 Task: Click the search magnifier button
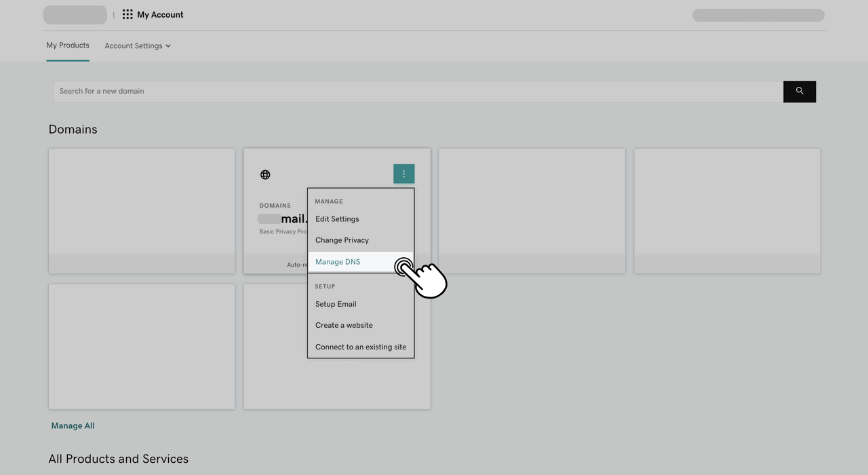[x=799, y=91]
